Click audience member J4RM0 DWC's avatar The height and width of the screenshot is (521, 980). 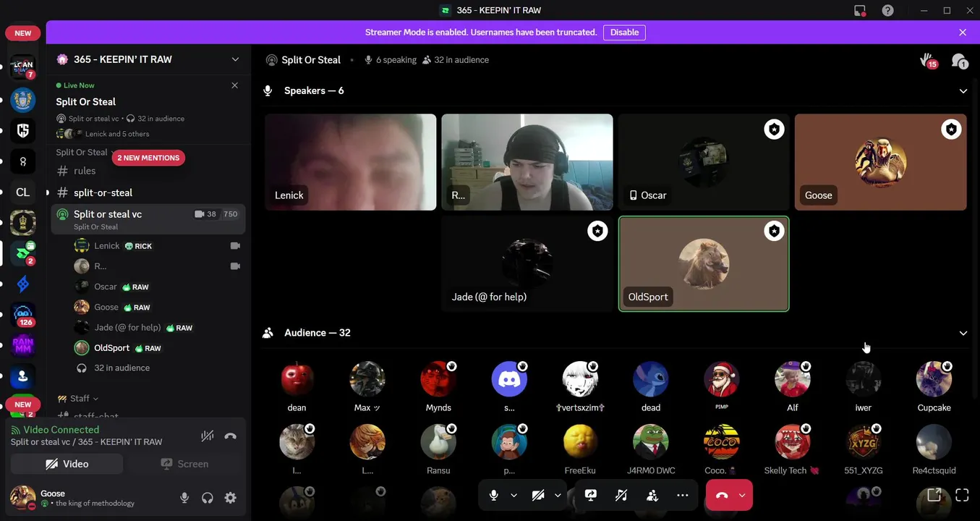[x=651, y=442]
